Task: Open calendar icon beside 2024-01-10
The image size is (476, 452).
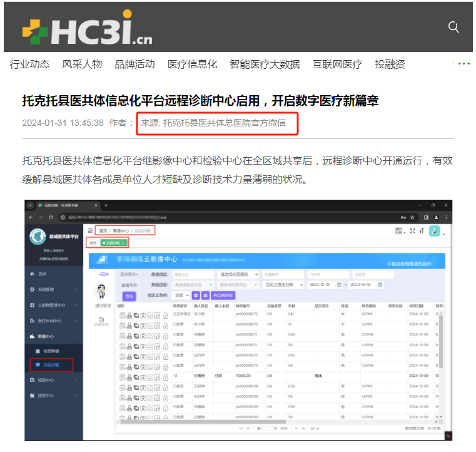Action: tap(380, 285)
